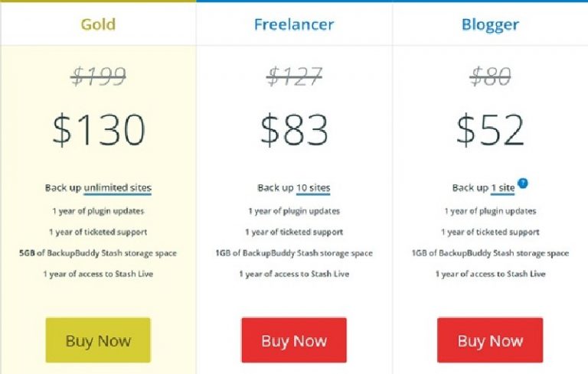Click the underlined 10 sites link
This screenshot has width=588, height=374.
tap(313, 187)
